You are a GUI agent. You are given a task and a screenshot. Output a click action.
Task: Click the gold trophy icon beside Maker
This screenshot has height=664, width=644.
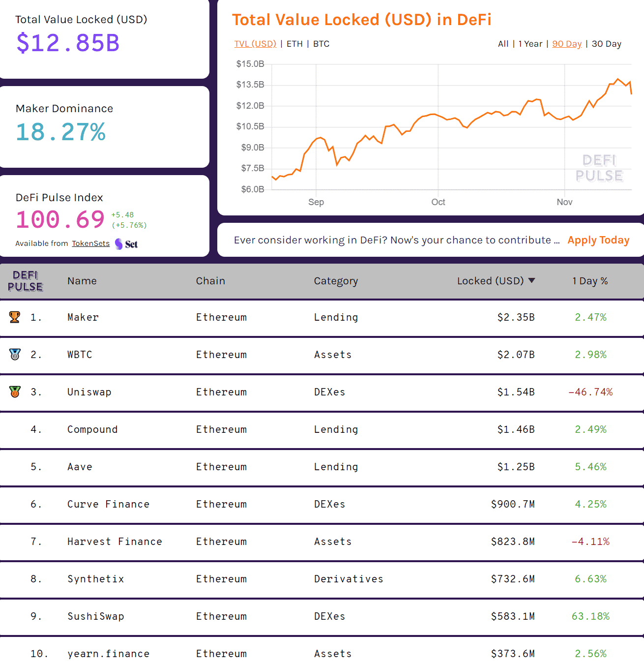[x=15, y=317]
